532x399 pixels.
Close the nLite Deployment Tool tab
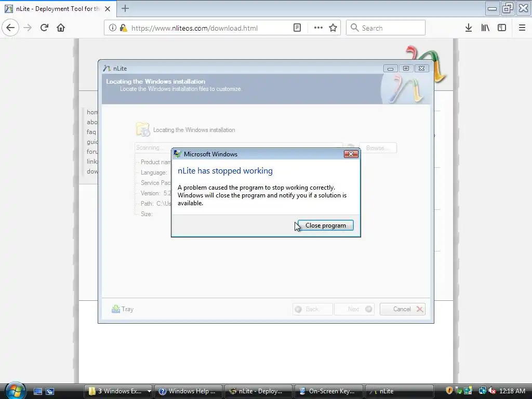coord(108,9)
